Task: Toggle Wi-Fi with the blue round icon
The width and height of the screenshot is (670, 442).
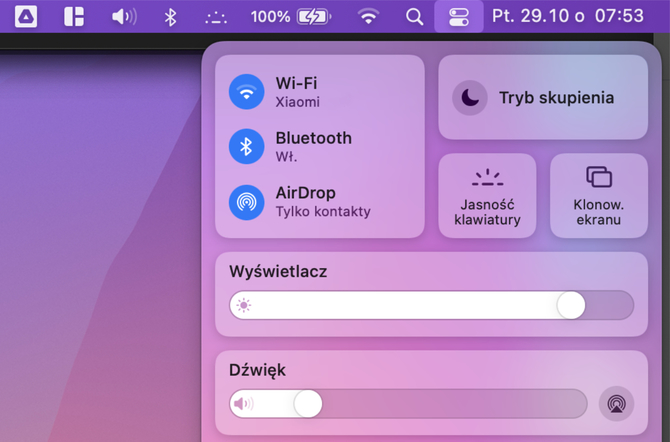Action: pyautogui.click(x=247, y=92)
